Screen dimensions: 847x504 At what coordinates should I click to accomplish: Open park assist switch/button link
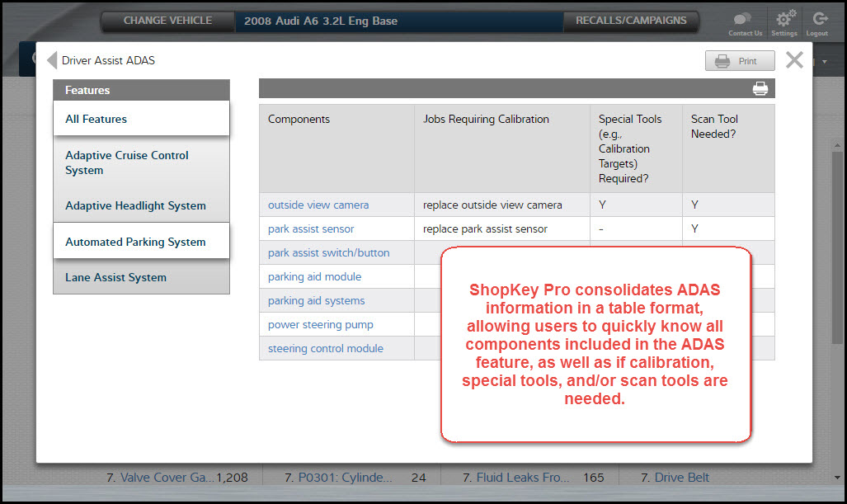tap(328, 252)
